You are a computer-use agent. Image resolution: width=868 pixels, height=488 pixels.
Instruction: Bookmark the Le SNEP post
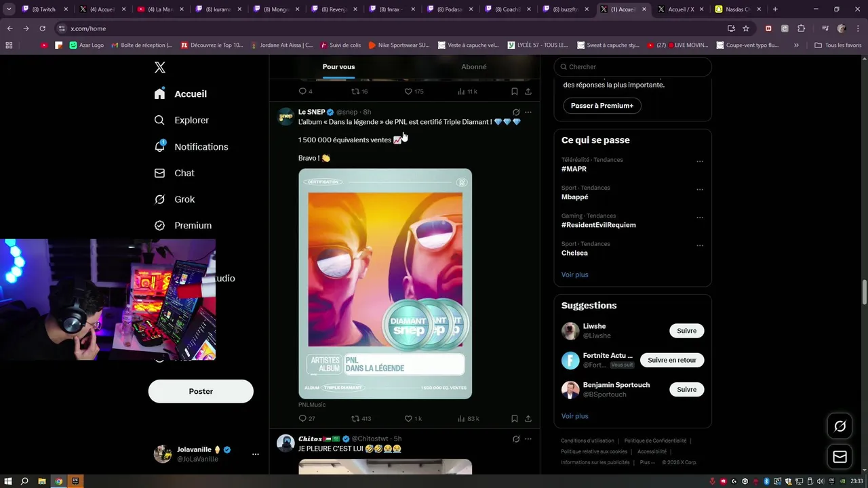tap(515, 418)
